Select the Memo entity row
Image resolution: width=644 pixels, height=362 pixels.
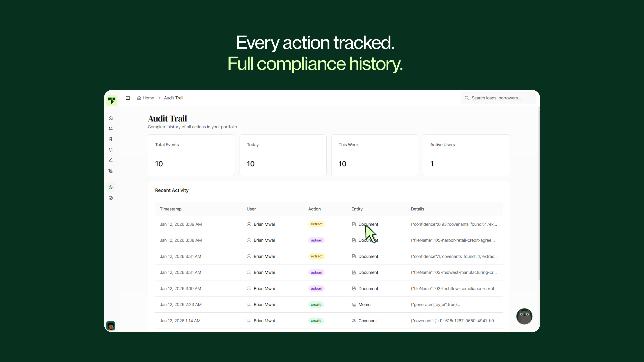click(364, 305)
